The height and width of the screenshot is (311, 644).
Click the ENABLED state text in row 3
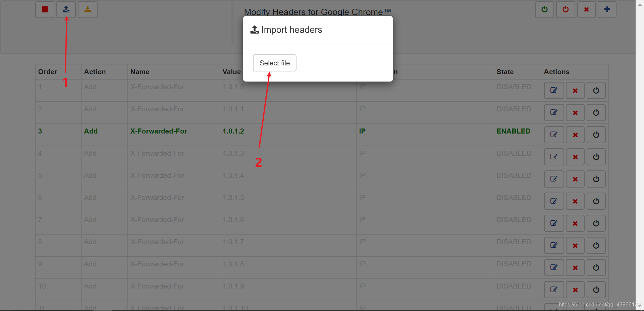click(514, 131)
